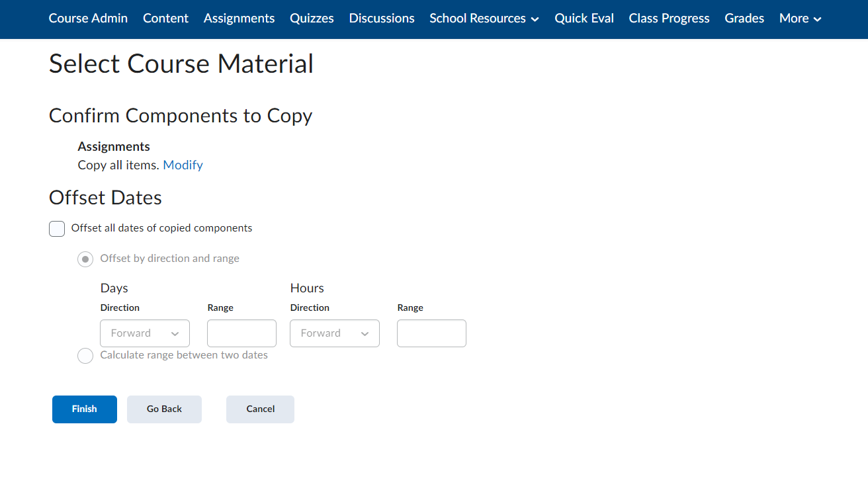
Task: View Class Progress
Action: coord(669,19)
